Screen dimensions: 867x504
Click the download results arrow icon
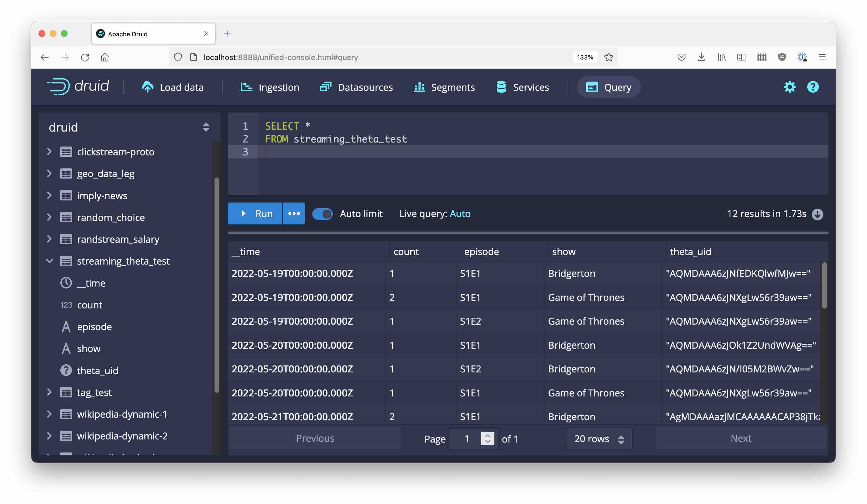[817, 214]
